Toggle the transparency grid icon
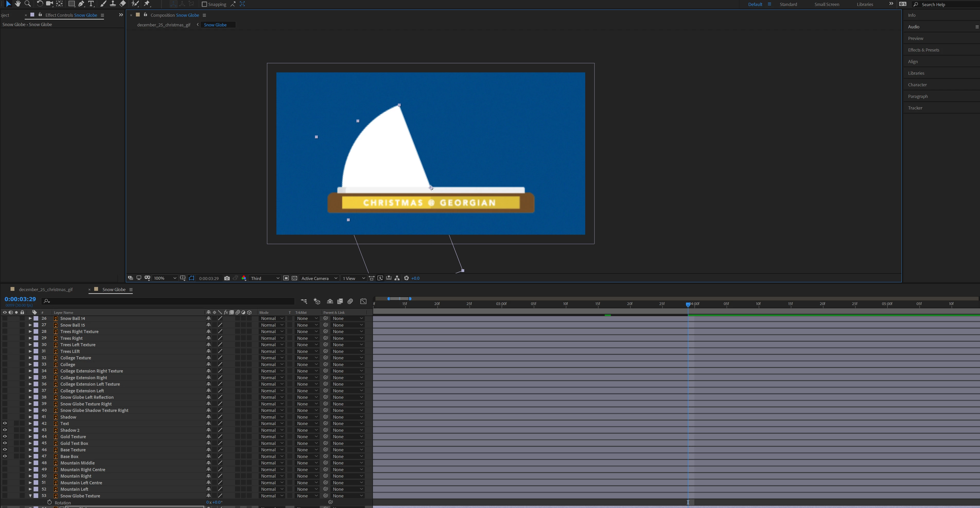Image resolution: width=980 pixels, height=508 pixels. coord(294,278)
